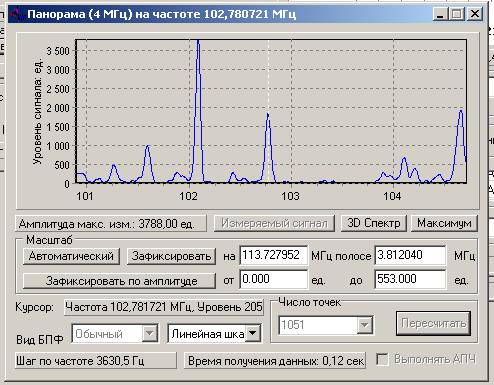Click the cursor readout Частота 102,781721 МГц
The height and width of the screenshot is (385, 494).
coord(164,307)
